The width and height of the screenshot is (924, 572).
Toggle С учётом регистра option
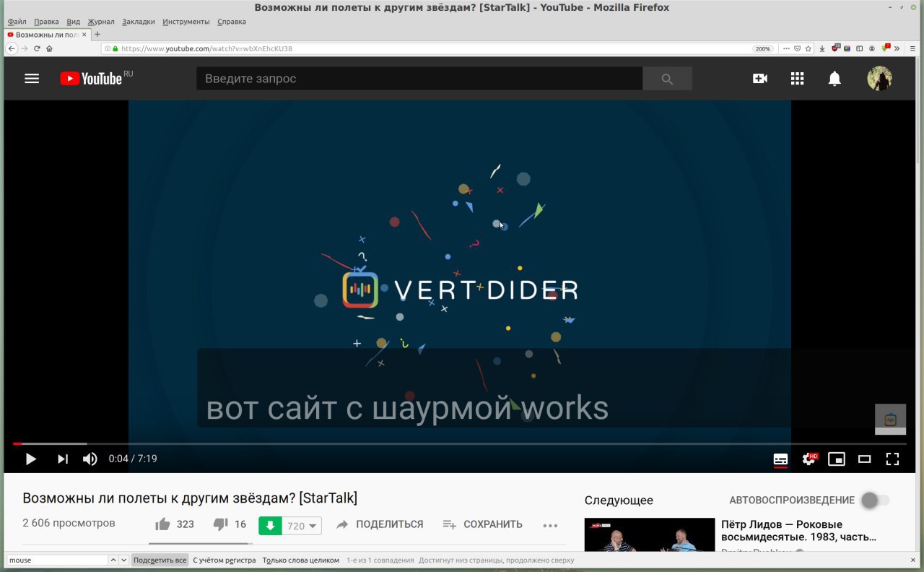tap(224, 560)
